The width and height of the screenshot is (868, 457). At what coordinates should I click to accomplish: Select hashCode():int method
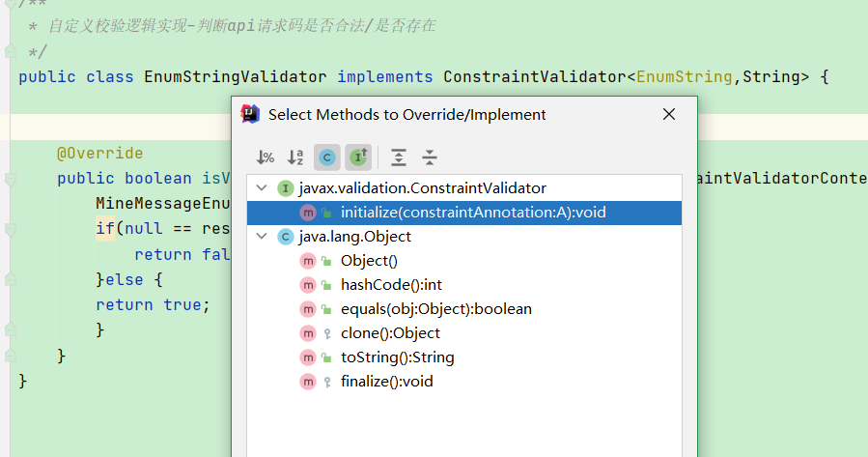[463, 285]
